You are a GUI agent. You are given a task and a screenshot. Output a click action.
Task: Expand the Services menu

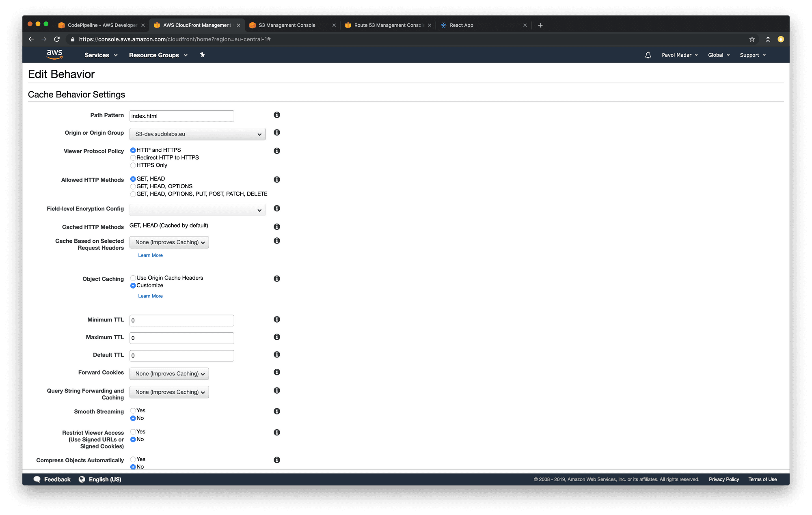[101, 55]
